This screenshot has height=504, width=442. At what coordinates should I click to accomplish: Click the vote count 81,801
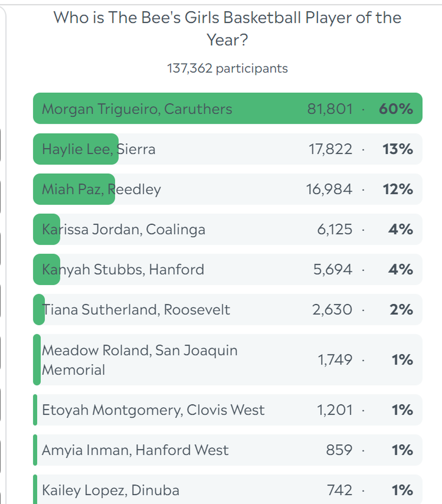330,109
